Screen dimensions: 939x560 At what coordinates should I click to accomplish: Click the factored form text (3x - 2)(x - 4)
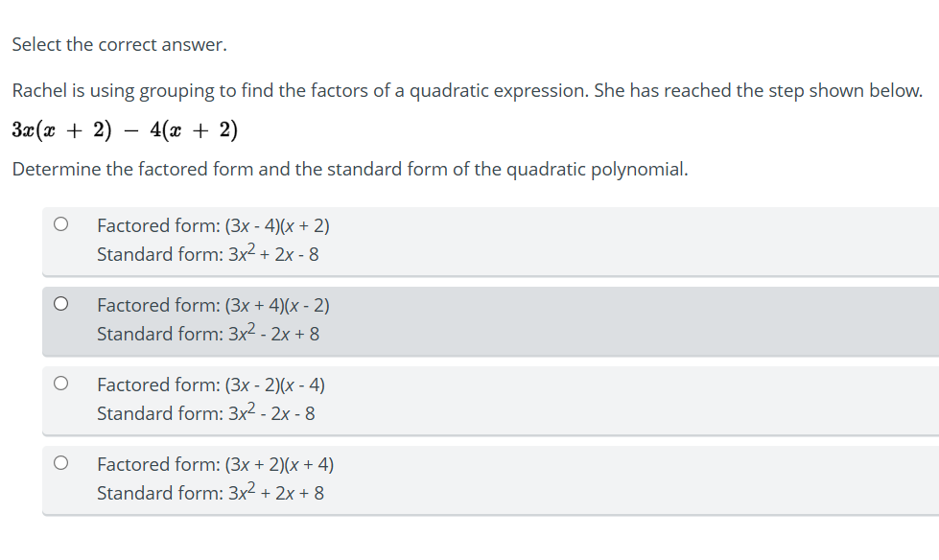pyautogui.click(x=211, y=384)
